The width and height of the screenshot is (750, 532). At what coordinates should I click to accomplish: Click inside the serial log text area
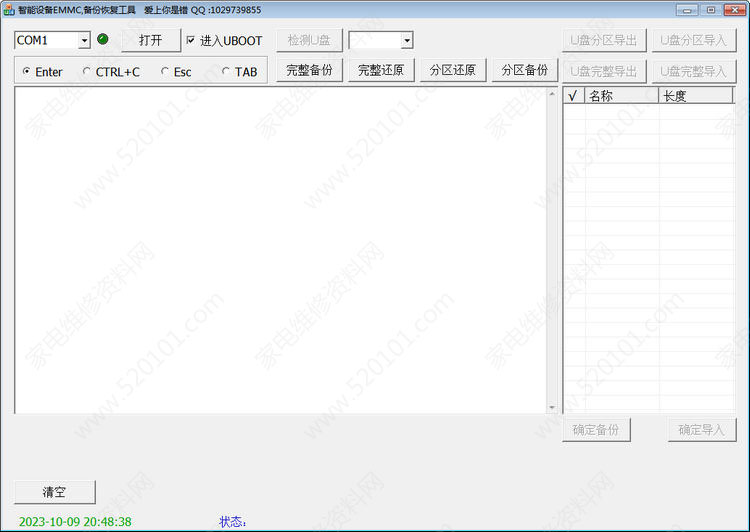pyautogui.click(x=280, y=250)
